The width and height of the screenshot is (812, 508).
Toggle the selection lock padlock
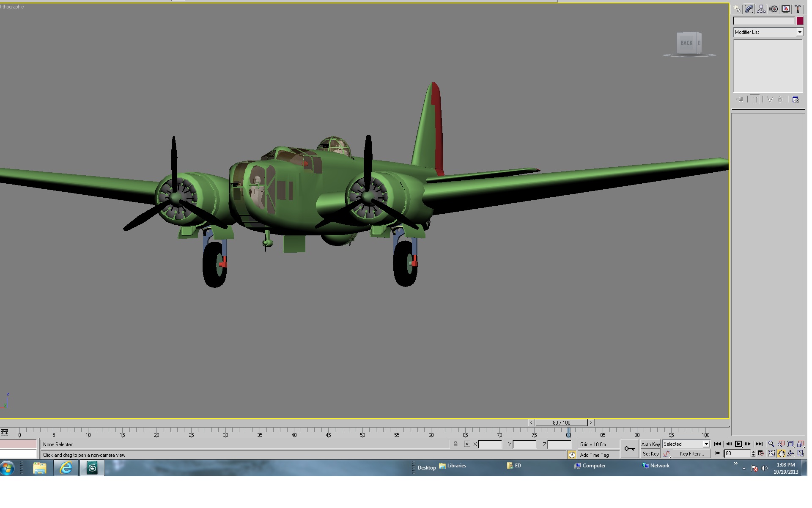coord(455,444)
